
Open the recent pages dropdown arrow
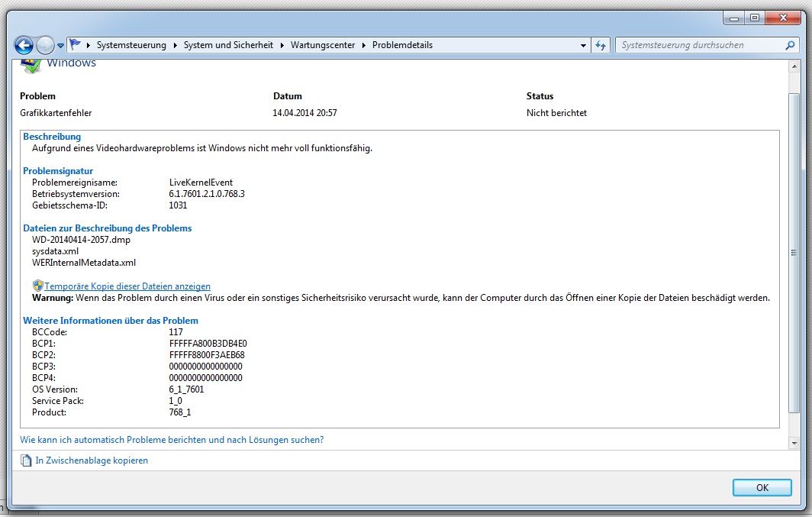[x=60, y=46]
